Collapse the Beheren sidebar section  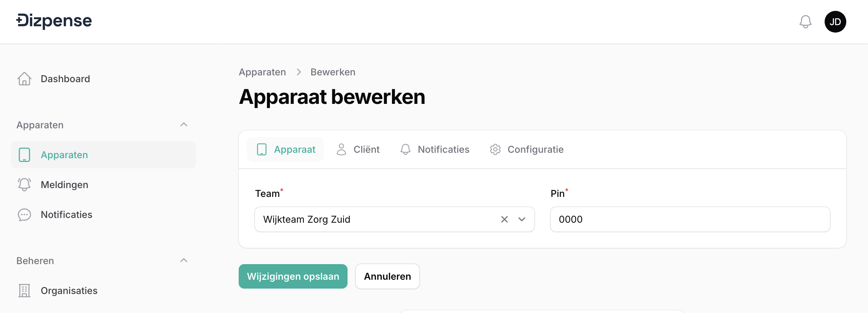pyautogui.click(x=184, y=260)
